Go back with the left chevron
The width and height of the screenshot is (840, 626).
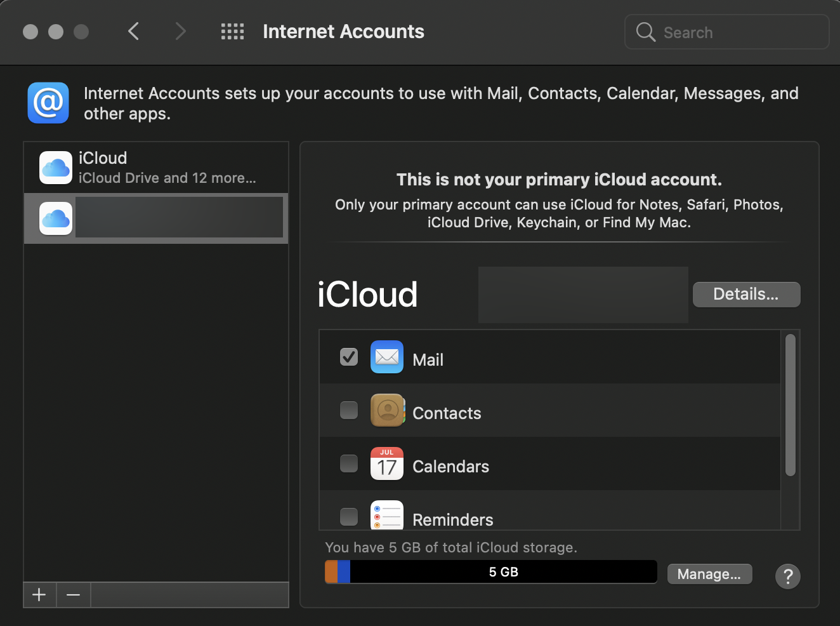click(x=133, y=31)
